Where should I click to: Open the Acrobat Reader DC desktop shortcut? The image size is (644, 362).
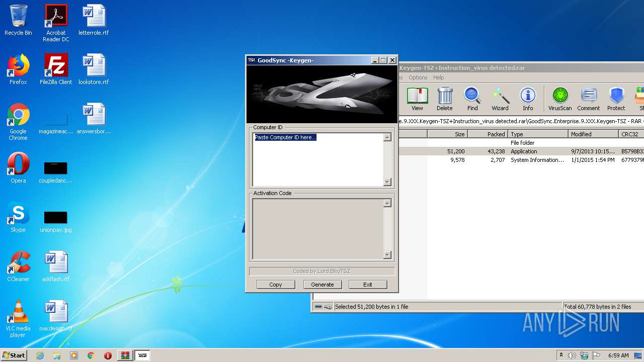56,23
